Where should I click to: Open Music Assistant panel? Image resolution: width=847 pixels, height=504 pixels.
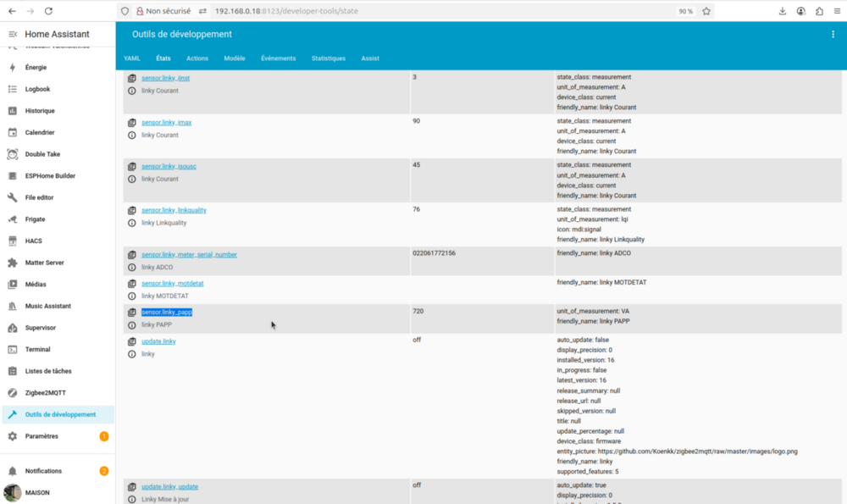(58, 306)
